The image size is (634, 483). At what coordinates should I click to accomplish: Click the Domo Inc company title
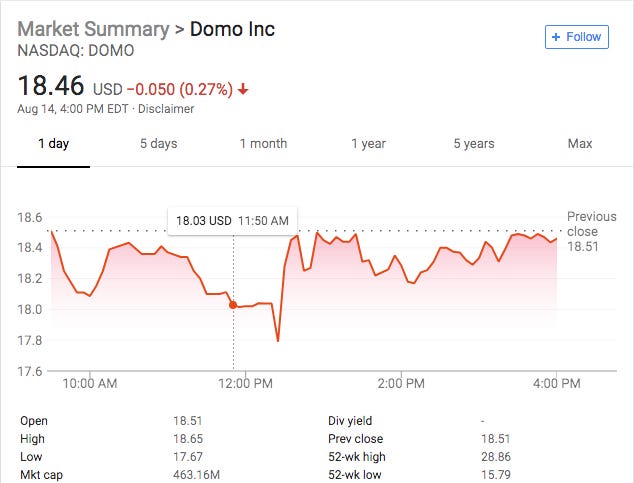pos(232,29)
